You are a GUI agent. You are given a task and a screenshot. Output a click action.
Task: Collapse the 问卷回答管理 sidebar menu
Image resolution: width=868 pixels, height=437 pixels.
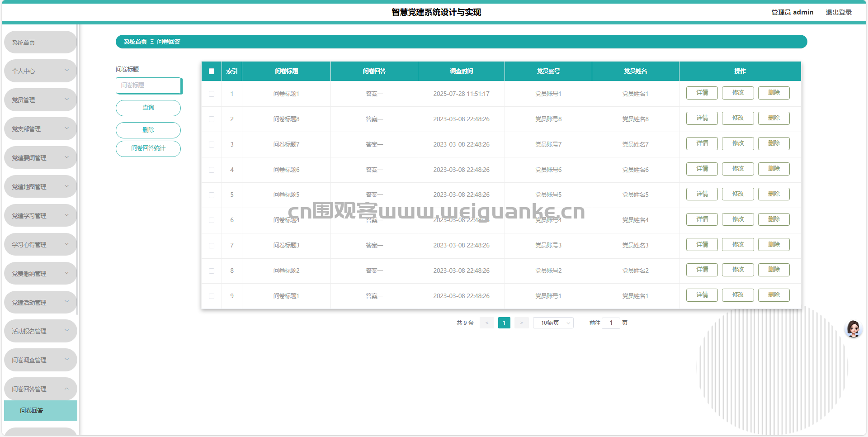[41, 389]
